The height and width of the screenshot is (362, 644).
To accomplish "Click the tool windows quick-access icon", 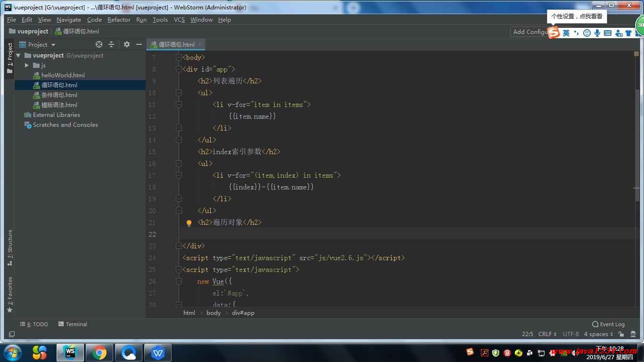I will click(12, 334).
